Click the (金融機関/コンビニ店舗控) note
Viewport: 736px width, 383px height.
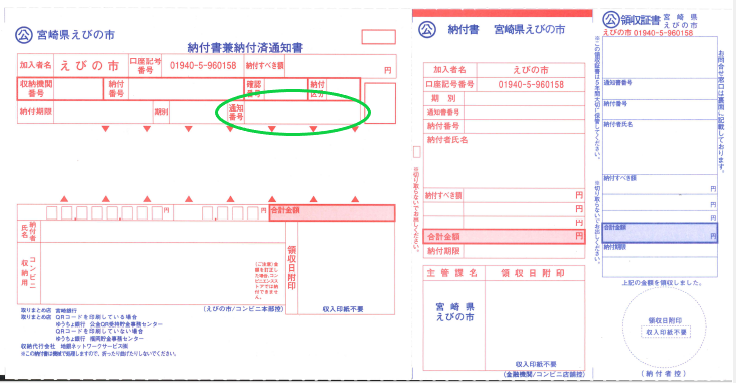click(544, 374)
